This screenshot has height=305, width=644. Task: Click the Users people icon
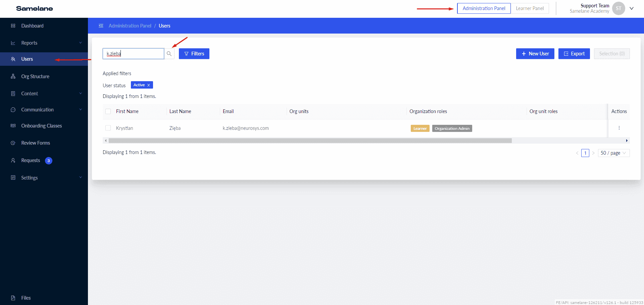point(13,59)
